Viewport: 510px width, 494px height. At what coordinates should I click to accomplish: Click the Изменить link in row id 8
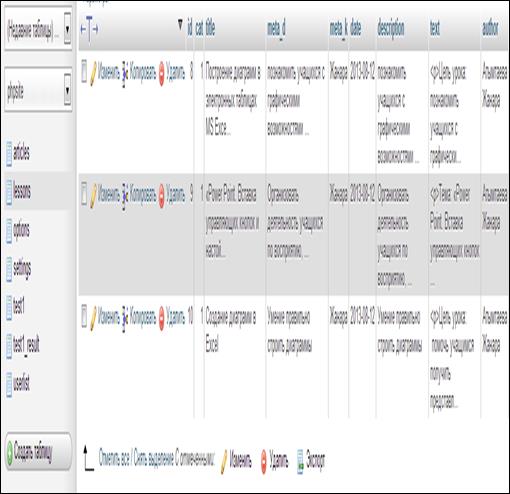(109, 71)
